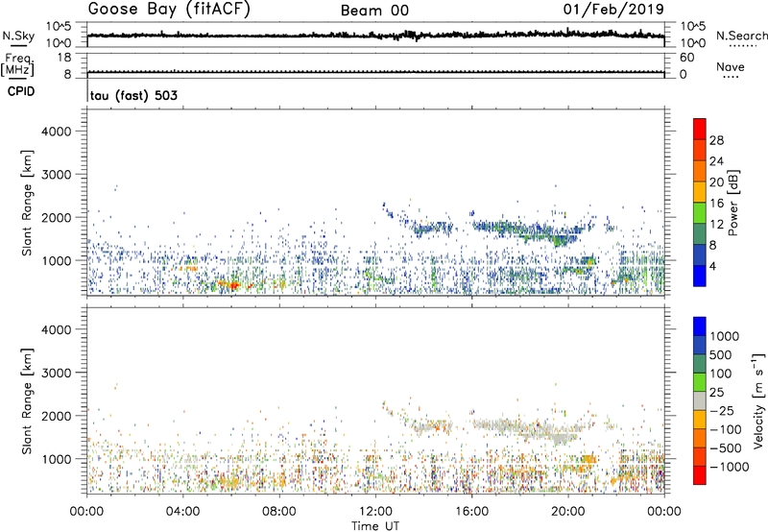Click the gray −25 to 25 velocity color segment
This screenshot has width=768, height=532.
(700, 400)
